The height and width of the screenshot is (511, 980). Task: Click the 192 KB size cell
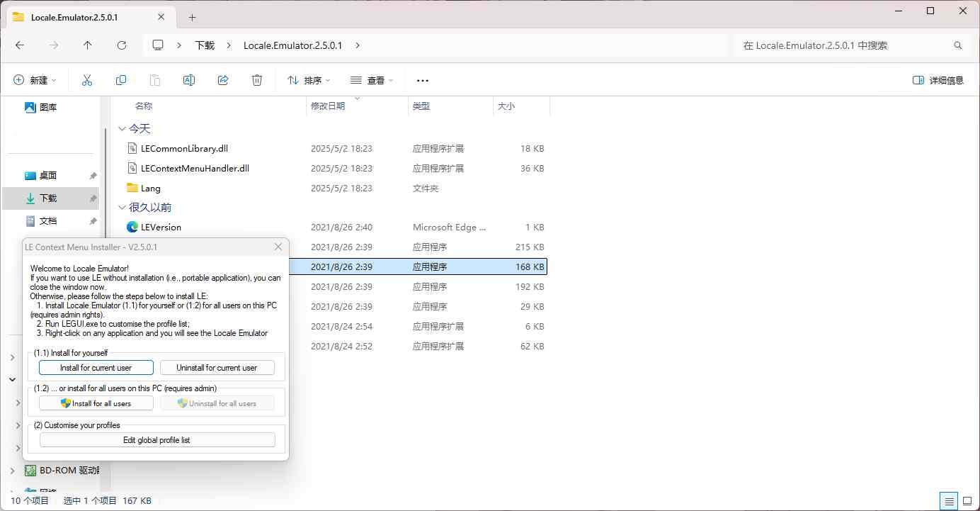coord(530,287)
